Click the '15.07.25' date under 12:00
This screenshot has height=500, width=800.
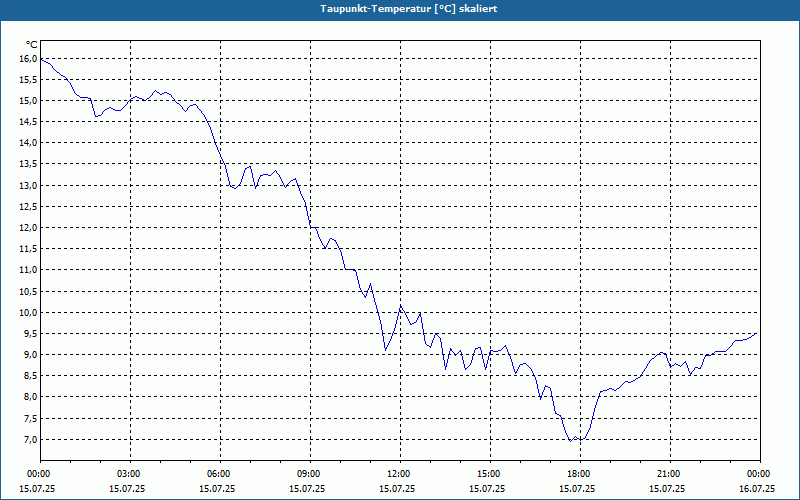tap(397, 489)
